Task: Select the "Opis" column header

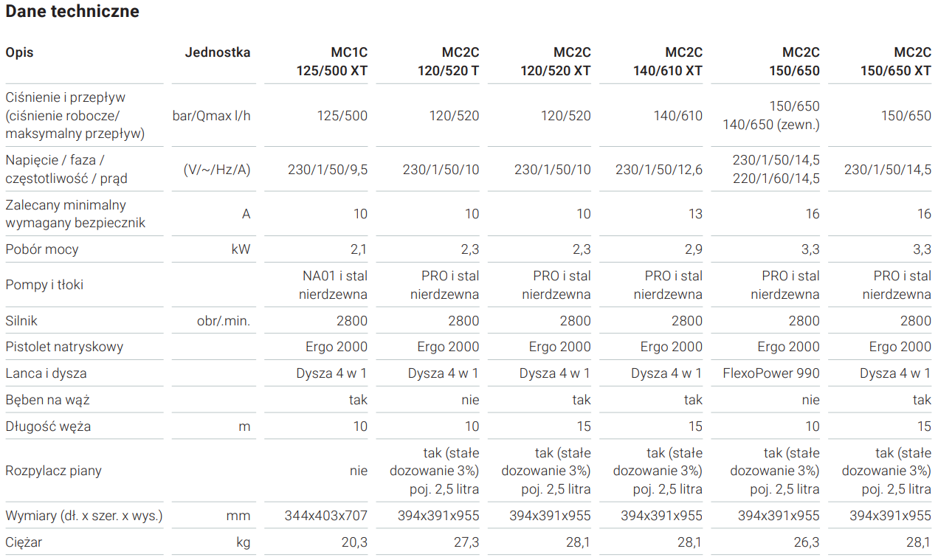Action: (x=19, y=52)
